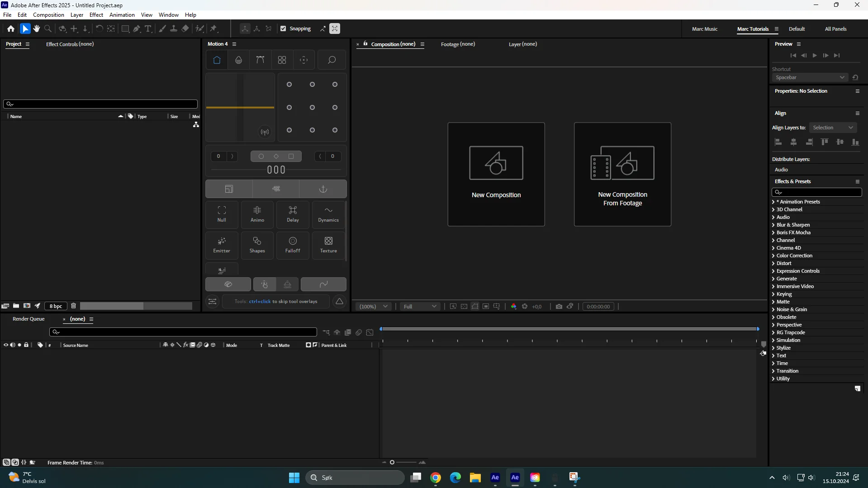This screenshot has height=488, width=868.
Task: Open the Composition menu
Action: pos(48,14)
